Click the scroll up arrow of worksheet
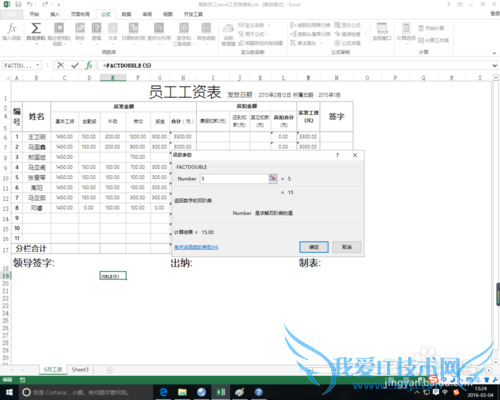500x400 pixels. [496, 78]
